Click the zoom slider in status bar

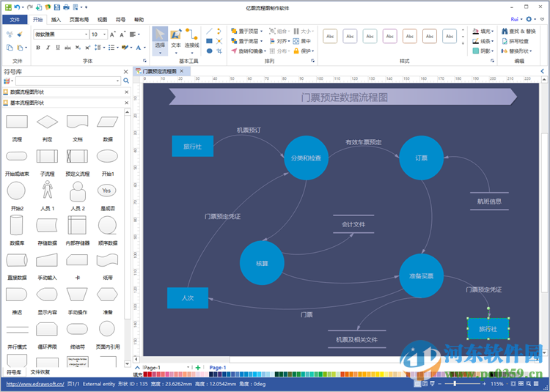point(461,384)
